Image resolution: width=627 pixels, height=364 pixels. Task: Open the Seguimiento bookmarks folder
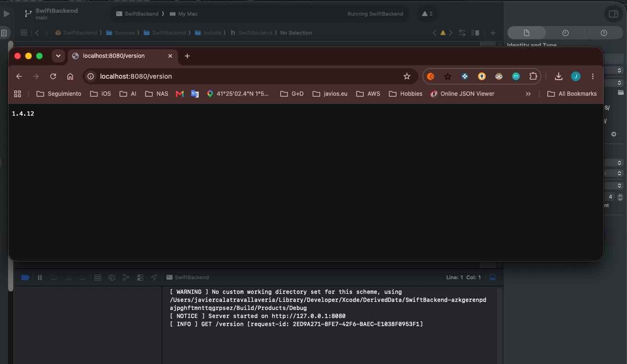point(59,94)
